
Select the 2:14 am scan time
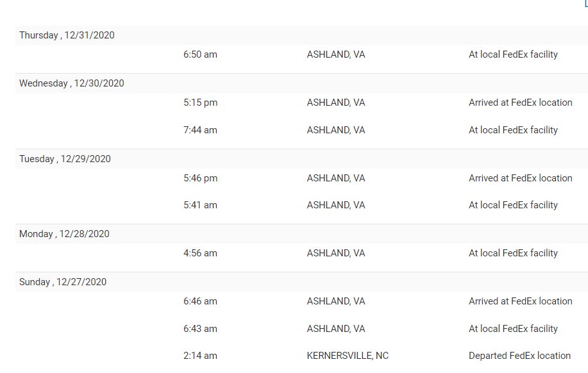click(x=200, y=356)
